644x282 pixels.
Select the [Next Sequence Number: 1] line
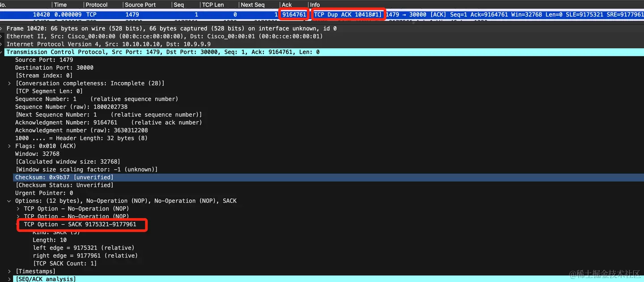coord(108,115)
